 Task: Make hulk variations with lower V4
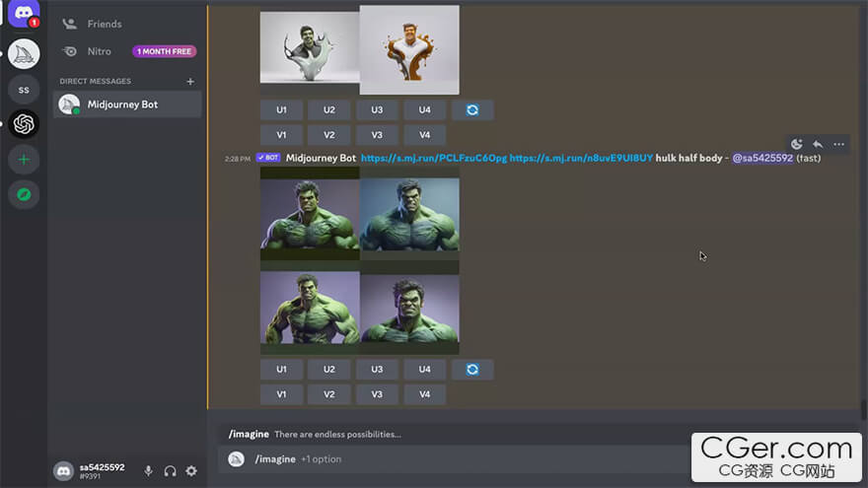pos(424,394)
